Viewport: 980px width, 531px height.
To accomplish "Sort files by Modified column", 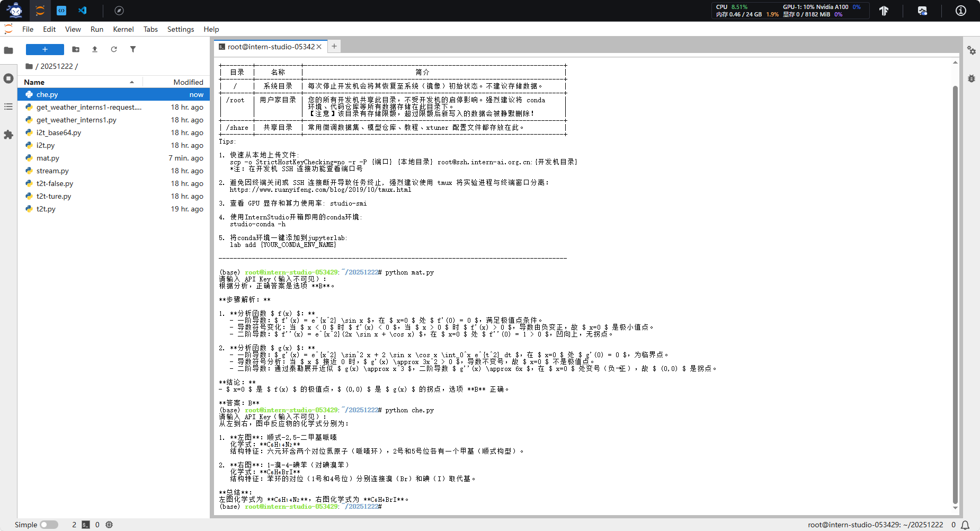I will 188,82.
